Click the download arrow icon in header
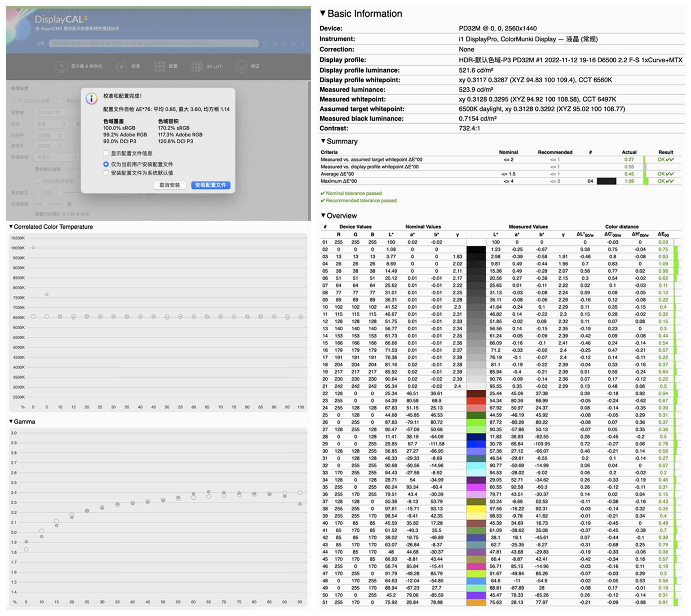This screenshot has height=616, width=691. coord(303,43)
